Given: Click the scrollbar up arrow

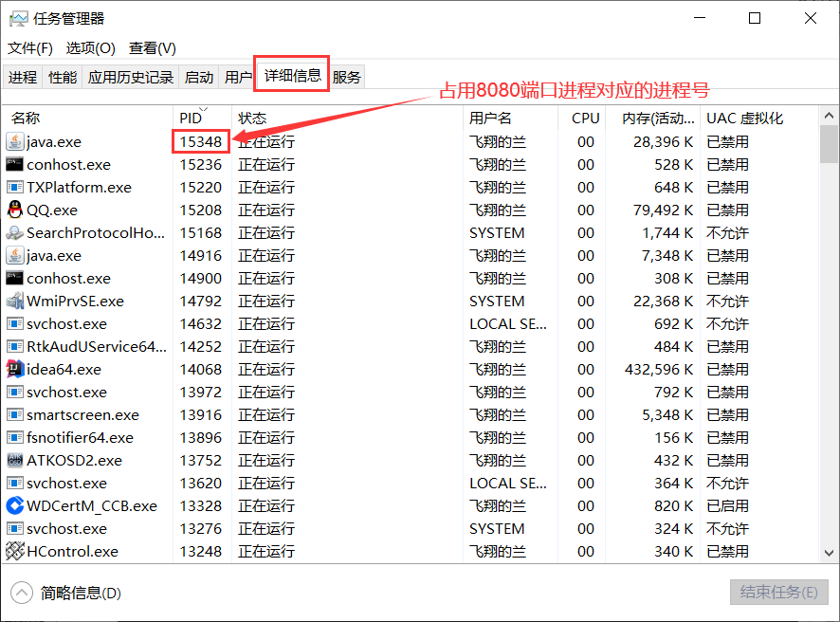Looking at the screenshot, I should click(x=829, y=116).
